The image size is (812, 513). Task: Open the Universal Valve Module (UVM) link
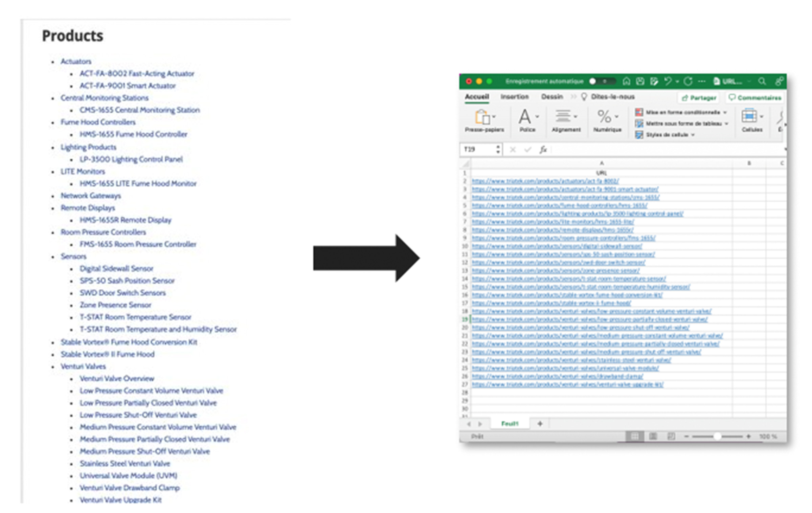click(x=128, y=475)
